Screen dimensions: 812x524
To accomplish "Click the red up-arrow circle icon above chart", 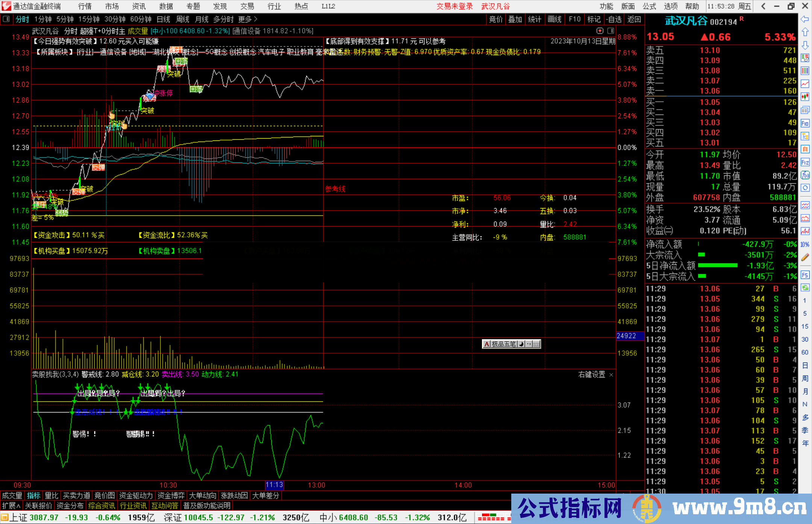I will point(600,31).
